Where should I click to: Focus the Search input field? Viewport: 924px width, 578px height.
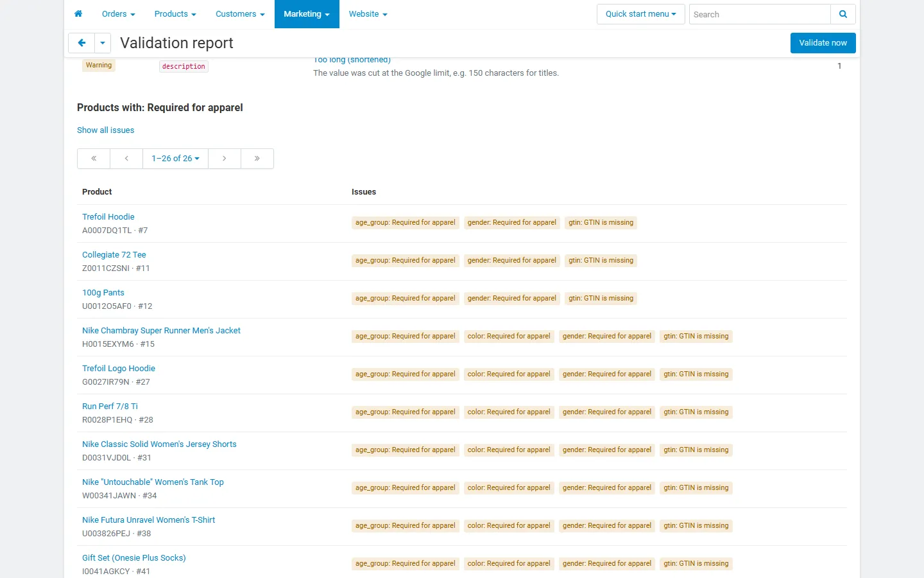tap(760, 14)
